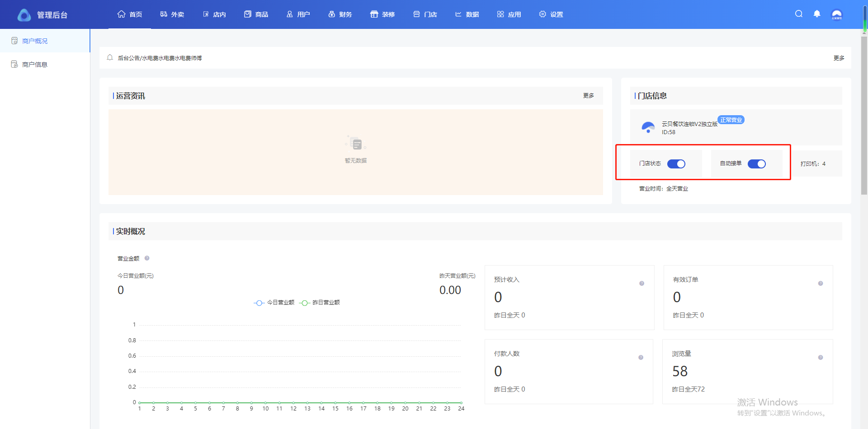Open the 财务 menu
The height and width of the screenshot is (429, 868).
(x=340, y=14)
